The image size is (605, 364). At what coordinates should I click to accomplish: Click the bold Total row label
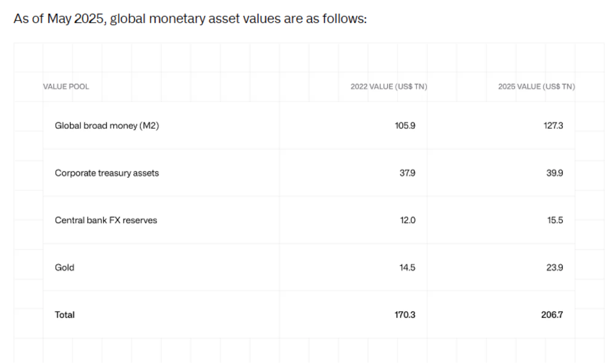click(65, 315)
